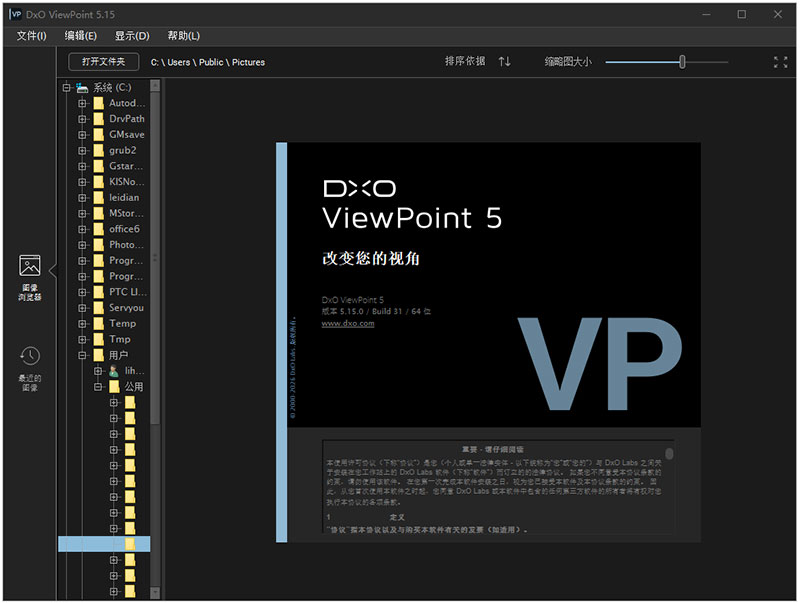Enter fullscreen with the expand icon
The image size is (800, 603).
pyautogui.click(x=780, y=62)
